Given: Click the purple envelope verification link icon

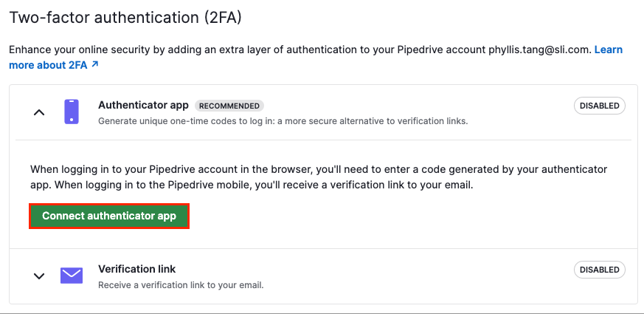Looking at the screenshot, I should pyautogui.click(x=72, y=276).
